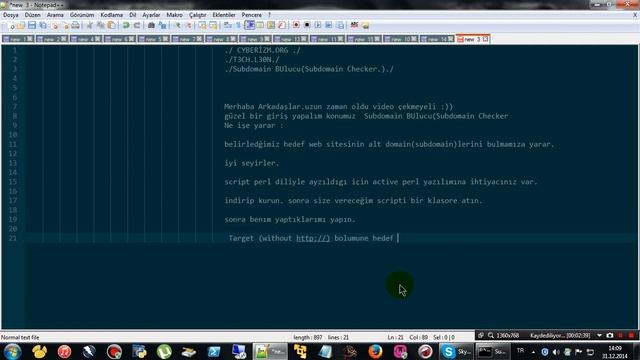Open the Dosya menu
Screen dimensions: 640x360
point(11,15)
